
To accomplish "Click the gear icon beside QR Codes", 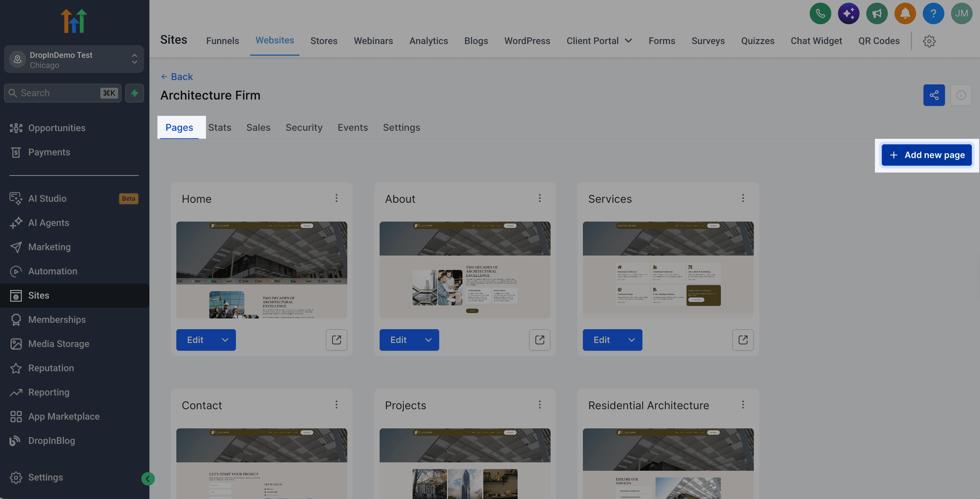I will coord(929,41).
